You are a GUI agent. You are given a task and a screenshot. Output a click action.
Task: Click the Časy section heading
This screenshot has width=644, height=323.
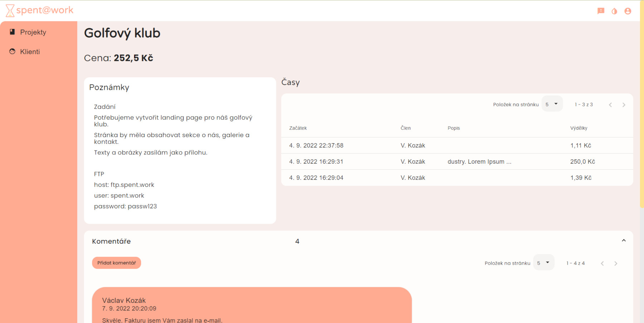[x=291, y=82]
